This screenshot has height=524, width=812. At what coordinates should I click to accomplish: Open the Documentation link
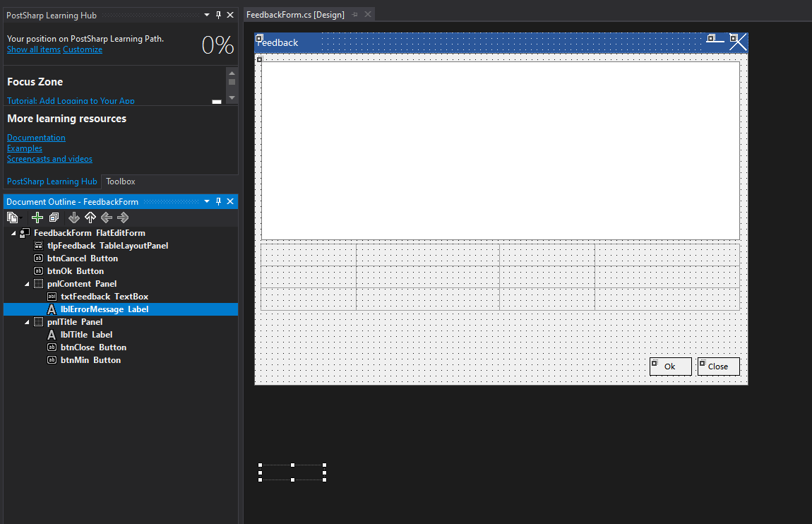pyautogui.click(x=35, y=137)
